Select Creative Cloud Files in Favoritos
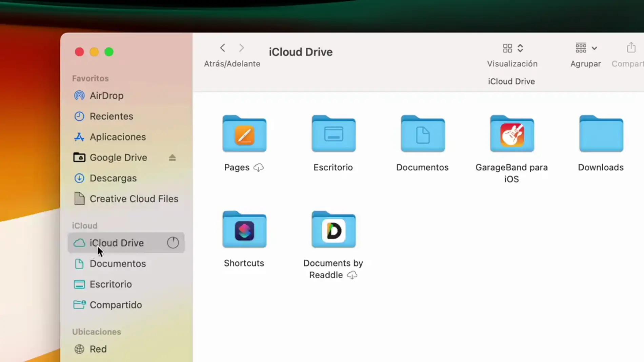The width and height of the screenshot is (644, 362). (x=134, y=199)
